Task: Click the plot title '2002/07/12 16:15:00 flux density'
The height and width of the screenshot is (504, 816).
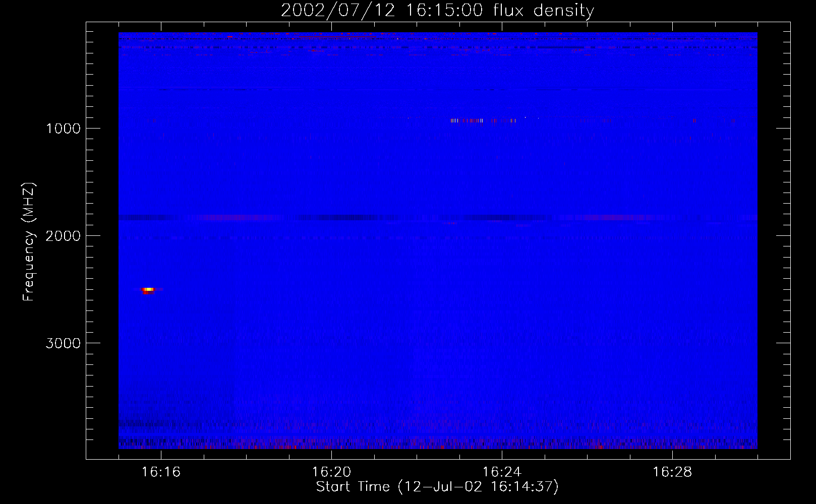Action: [x=437, y=11]
